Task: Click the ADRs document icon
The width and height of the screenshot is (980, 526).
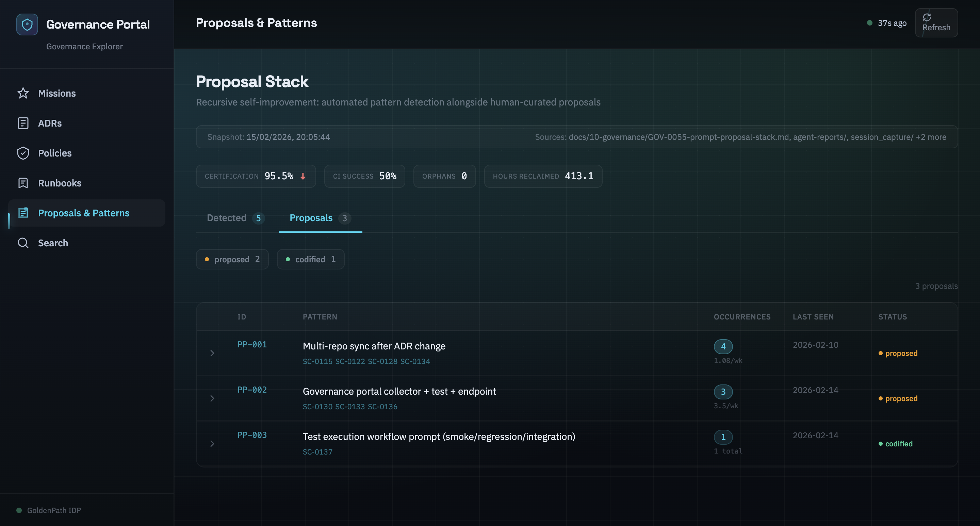Action: click(23, 123)
